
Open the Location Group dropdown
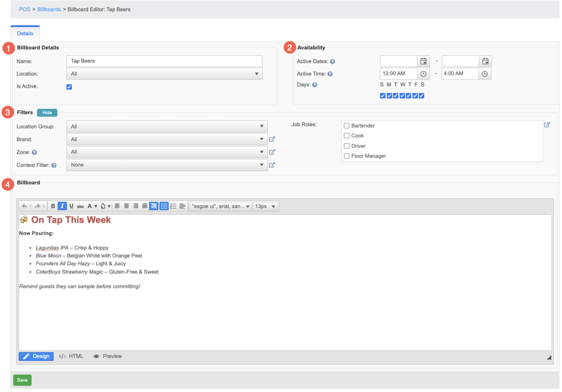tap(167, 126)
